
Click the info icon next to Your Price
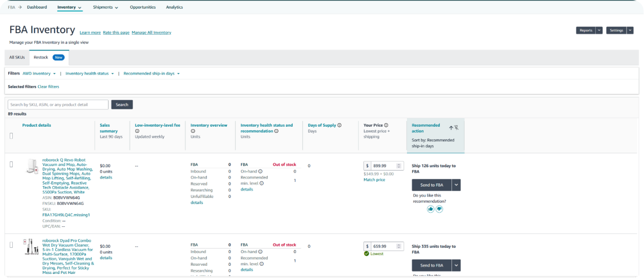[x=386, y=125]
